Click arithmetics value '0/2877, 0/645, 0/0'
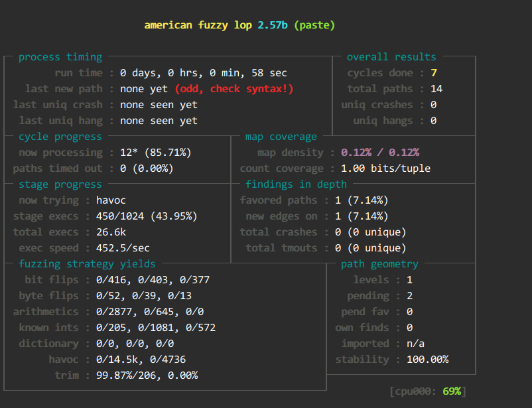The height and width of the screenshot is (408, 532). [x=150, y=312]
